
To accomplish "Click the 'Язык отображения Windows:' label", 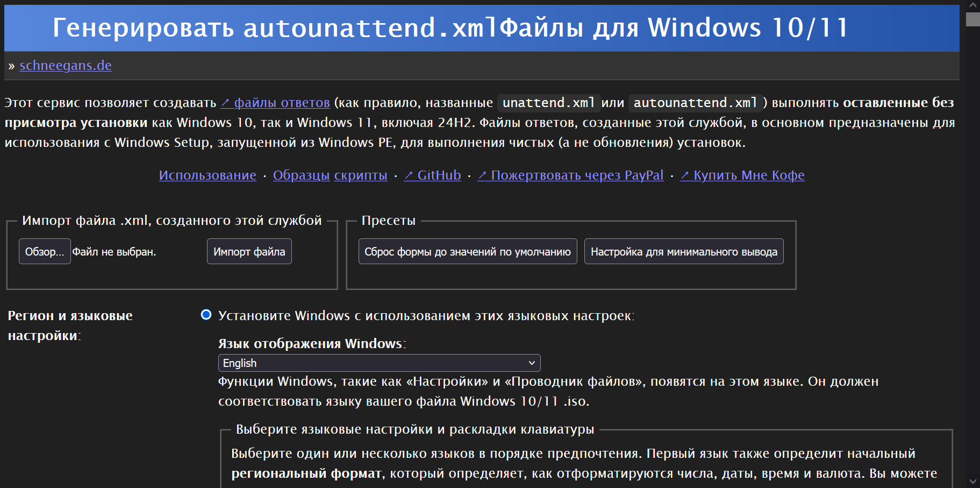I will click(x=312, y=344).
